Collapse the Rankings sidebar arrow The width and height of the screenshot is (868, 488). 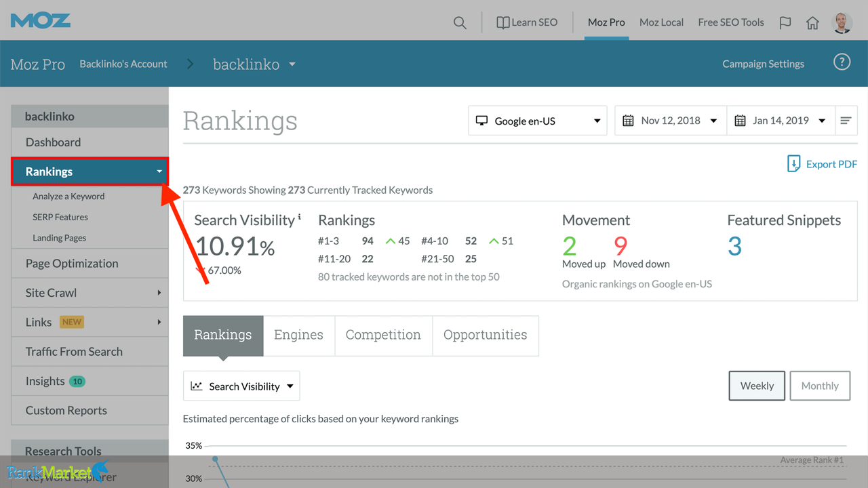(x=159, y=171)
